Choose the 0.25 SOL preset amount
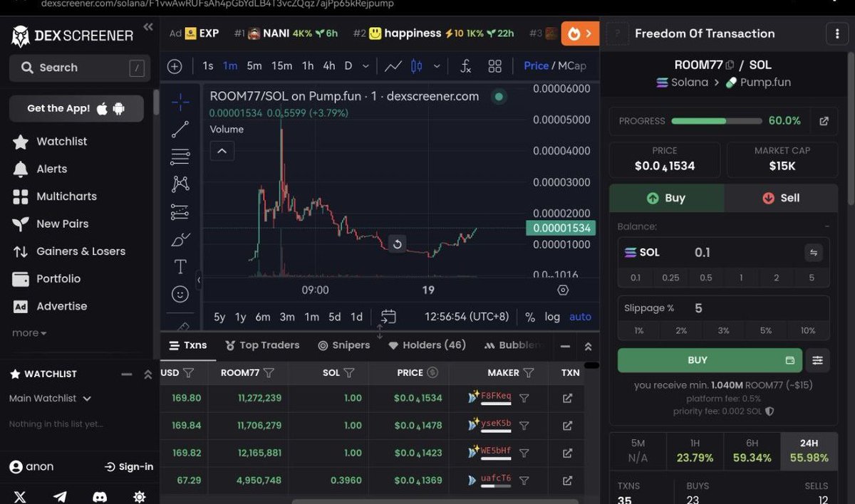This screenshot has width=855, height=504. click(670, 278)
